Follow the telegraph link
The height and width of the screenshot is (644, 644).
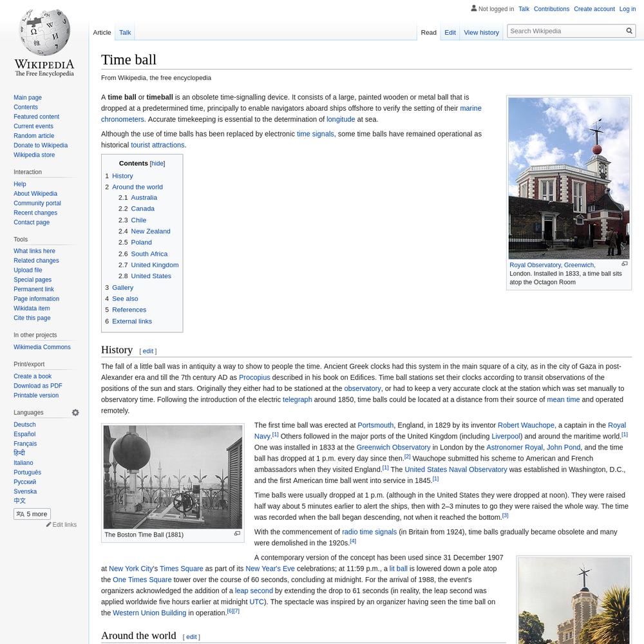pos(297,400)
